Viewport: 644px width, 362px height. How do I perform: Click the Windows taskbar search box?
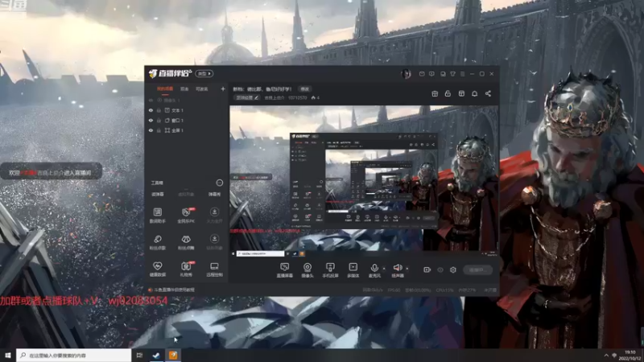(x=73, y=355)
